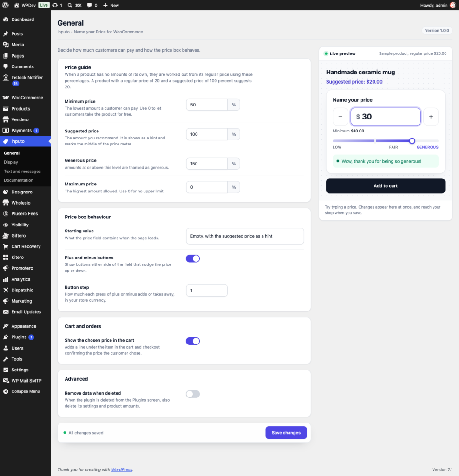Open the Users menu item
The height and width of the screenshot is (476, 459).
[26, 348]
